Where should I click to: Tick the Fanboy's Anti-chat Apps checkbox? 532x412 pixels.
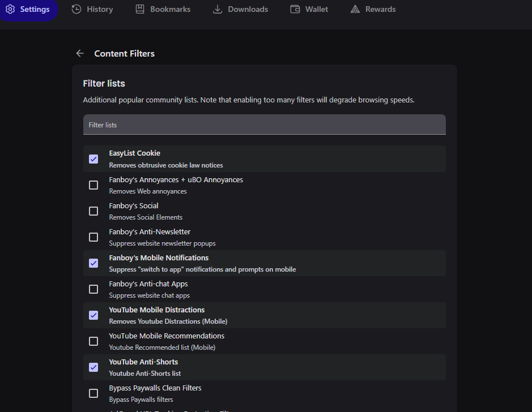[93, 289]
